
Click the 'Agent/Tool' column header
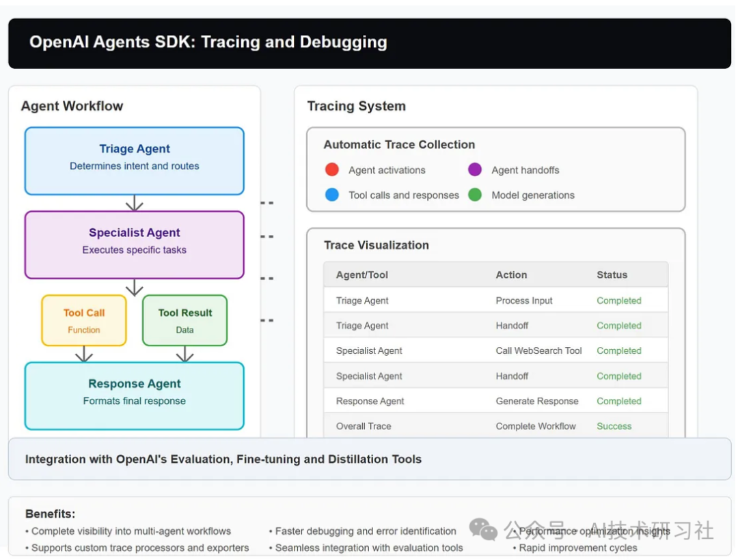362,275
